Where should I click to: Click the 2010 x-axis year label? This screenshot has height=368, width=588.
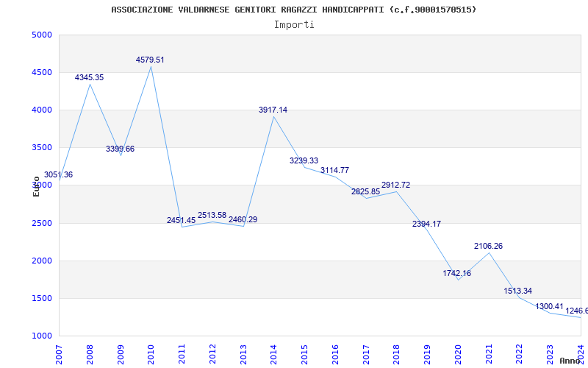pyautogui.click(x=151, y=355)
